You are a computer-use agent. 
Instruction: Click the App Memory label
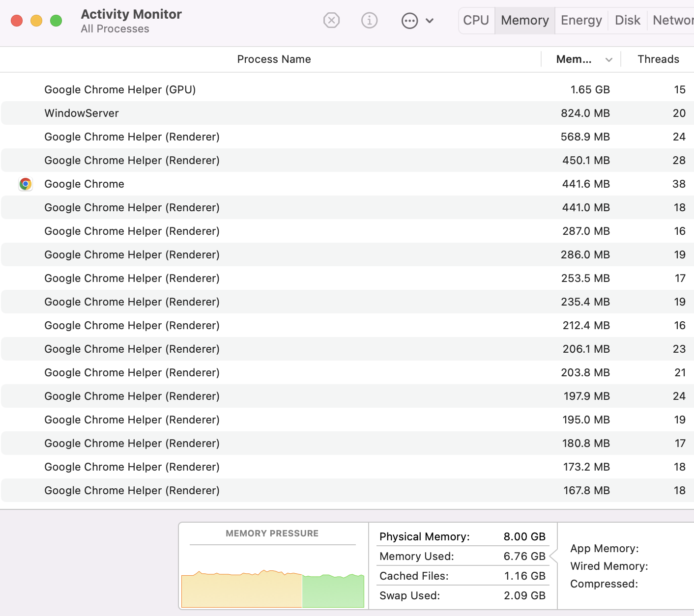605,548
